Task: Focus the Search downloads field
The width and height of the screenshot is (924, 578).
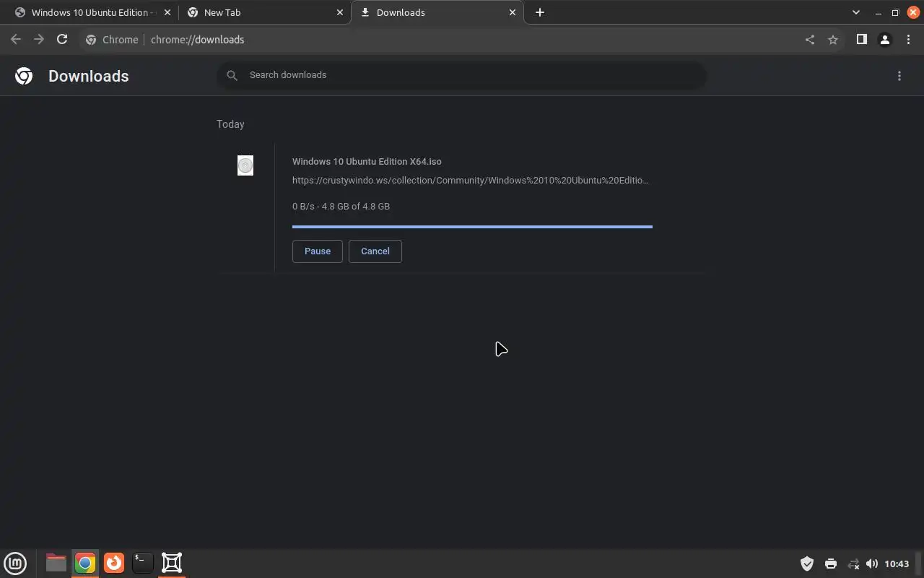Action: pyautogui.click(x=462, y=75)
